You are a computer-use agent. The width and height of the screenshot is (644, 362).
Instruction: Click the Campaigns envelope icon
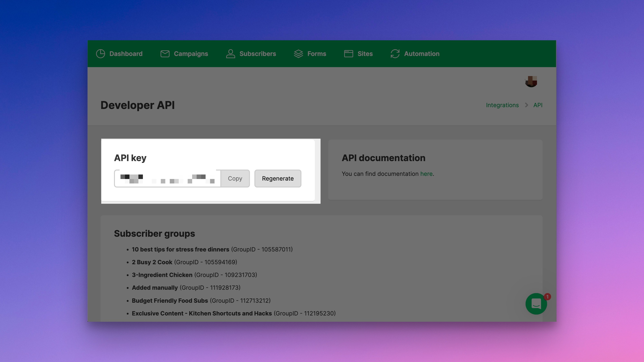click(165, 54)
